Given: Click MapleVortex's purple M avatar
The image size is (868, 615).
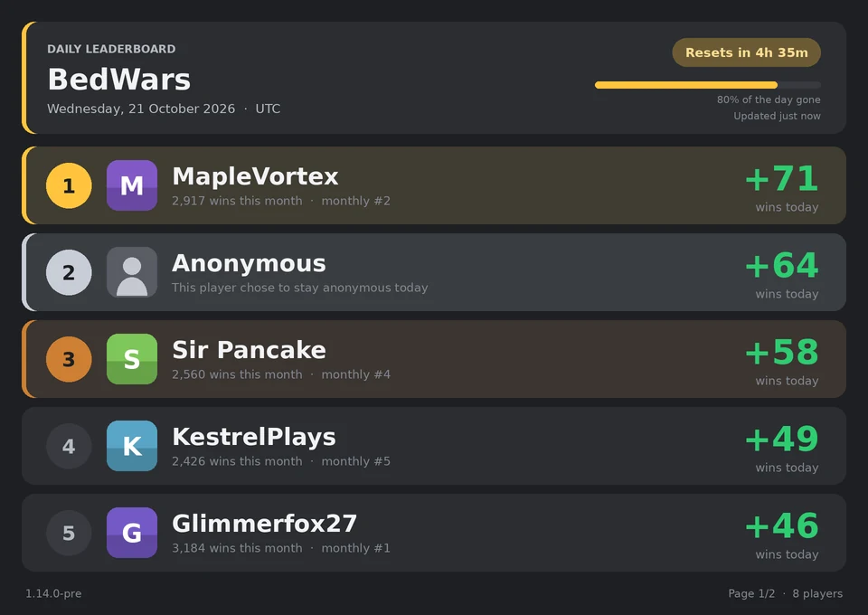Looking at the screenshot, I should (132, 185).
